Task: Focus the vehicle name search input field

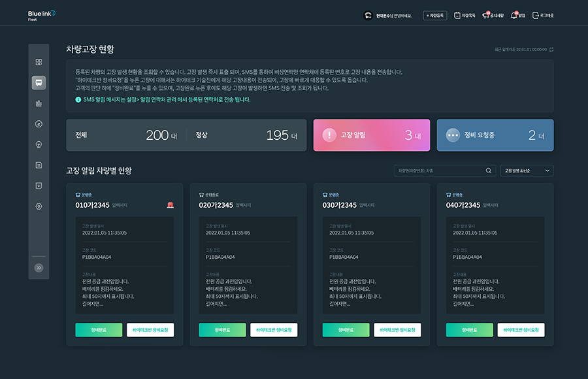Action: [438, 171]
